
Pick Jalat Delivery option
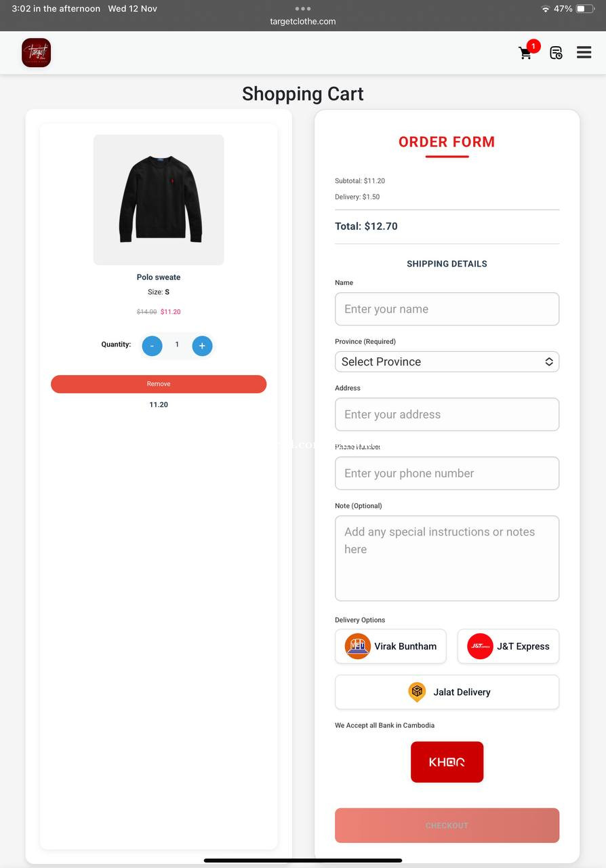click(x=447, y=692)
